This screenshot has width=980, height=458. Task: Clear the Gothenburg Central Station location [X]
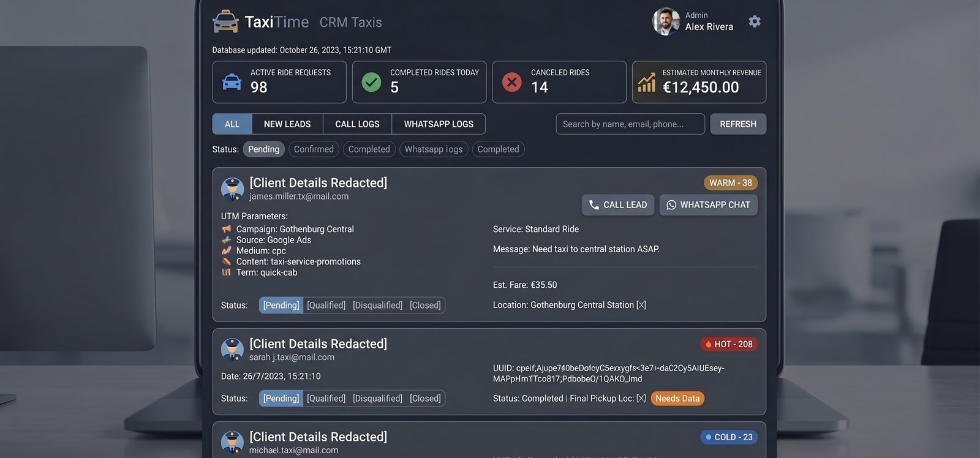(641, 305)
